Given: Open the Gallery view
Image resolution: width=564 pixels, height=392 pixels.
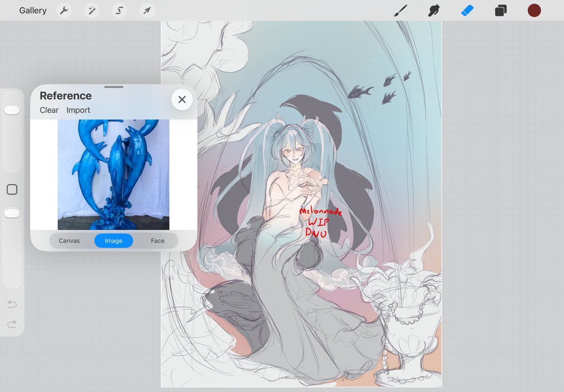Looking at the screenshot, I should [33, 10].
